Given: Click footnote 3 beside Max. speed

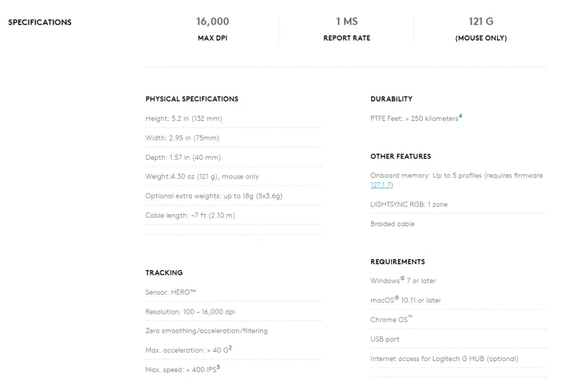Looking at the screenshot, I should tap(218, 367).
